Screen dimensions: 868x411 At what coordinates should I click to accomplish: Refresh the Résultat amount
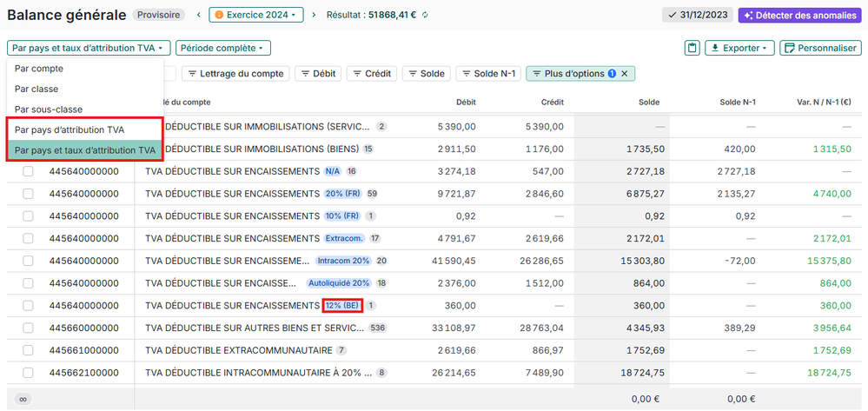(425, 16)
